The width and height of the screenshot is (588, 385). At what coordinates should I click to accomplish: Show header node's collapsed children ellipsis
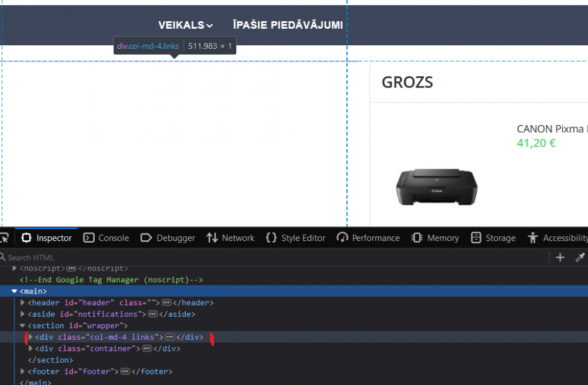pos(167,303)
